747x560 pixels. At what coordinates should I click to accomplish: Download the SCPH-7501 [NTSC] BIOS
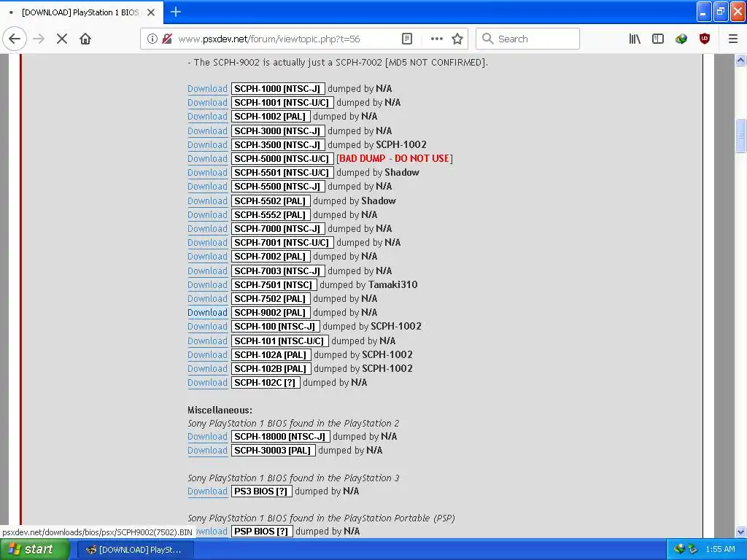pyautogui.click(x=207, y=284)
